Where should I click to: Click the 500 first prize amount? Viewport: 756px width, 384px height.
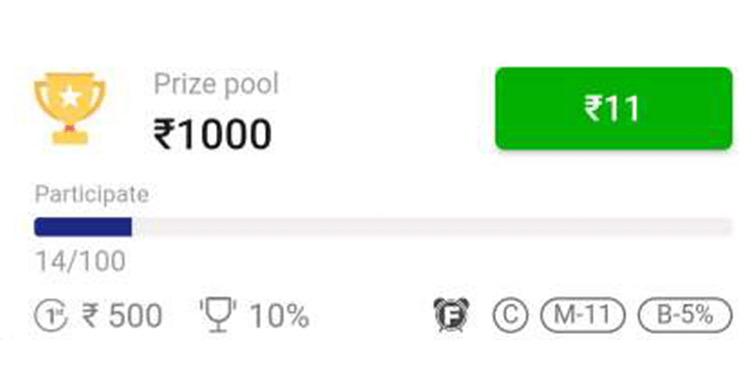tap(135, 316)
